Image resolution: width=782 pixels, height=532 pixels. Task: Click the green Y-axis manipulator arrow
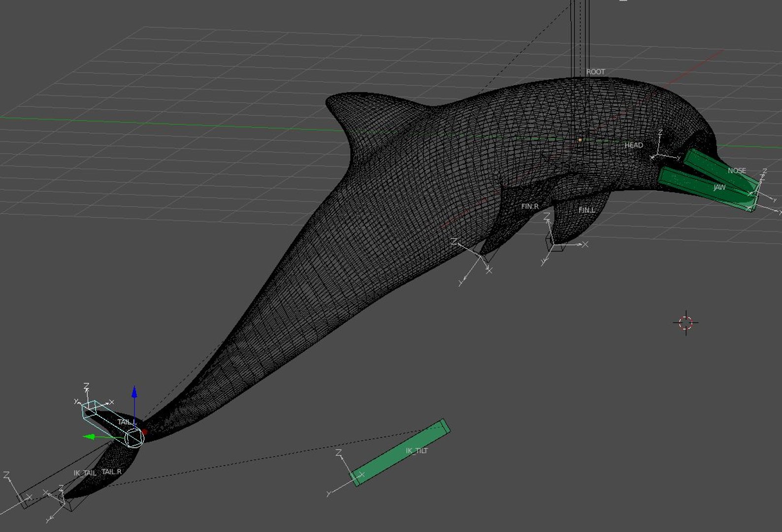coord(89,436)
